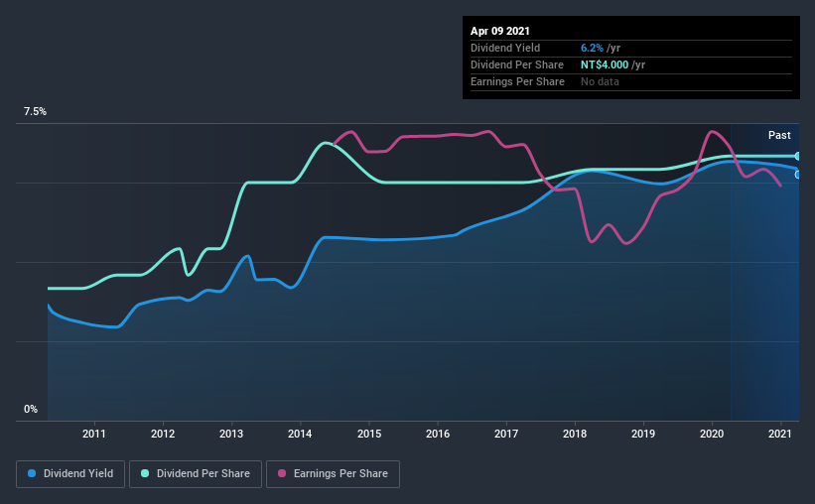This screenshot has width=815, height=504.
Task: Toggle the Dividend Yield legend series
Action: click(x=70, y=474)
